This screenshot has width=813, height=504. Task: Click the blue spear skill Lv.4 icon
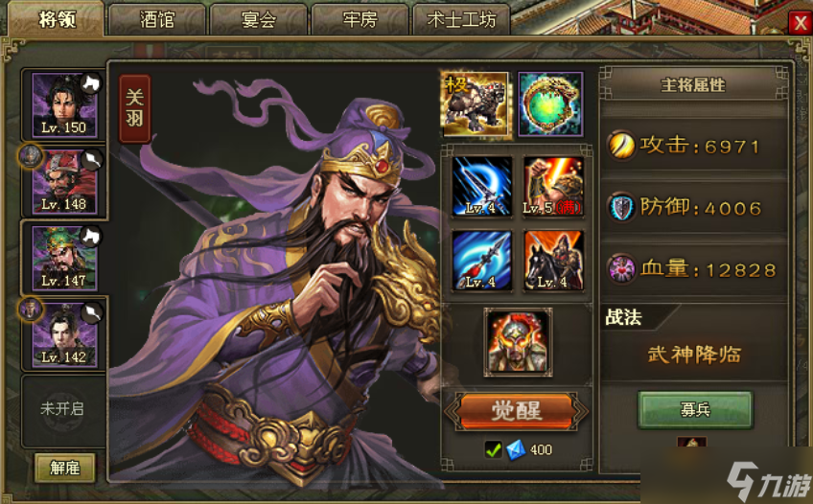481,261
